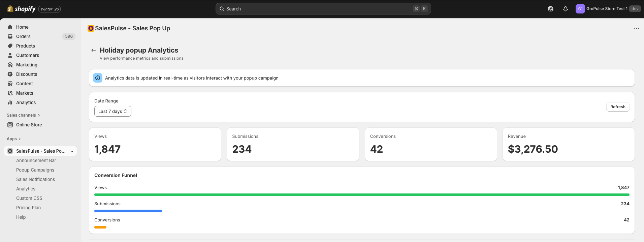The width and height of the screenshot is (644, 242).
Task: Expand the Sales channels section
Action: point(23,115)
